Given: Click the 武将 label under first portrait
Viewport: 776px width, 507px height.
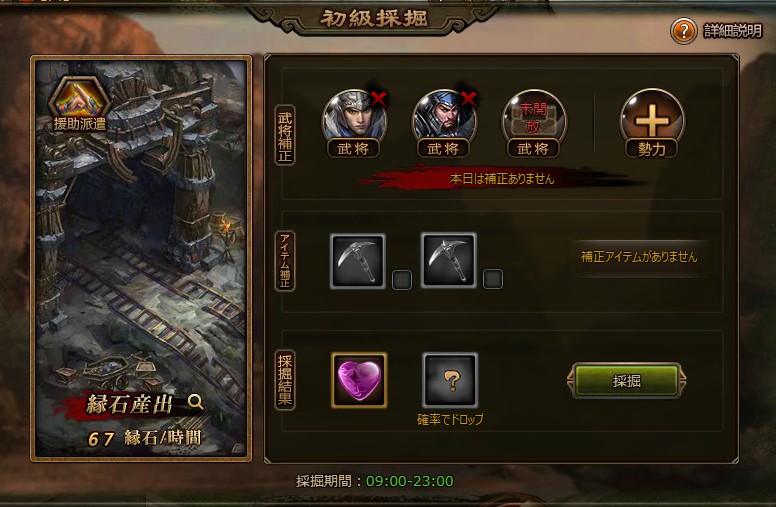Looking at the screenshot, I should tap(353, 149).
